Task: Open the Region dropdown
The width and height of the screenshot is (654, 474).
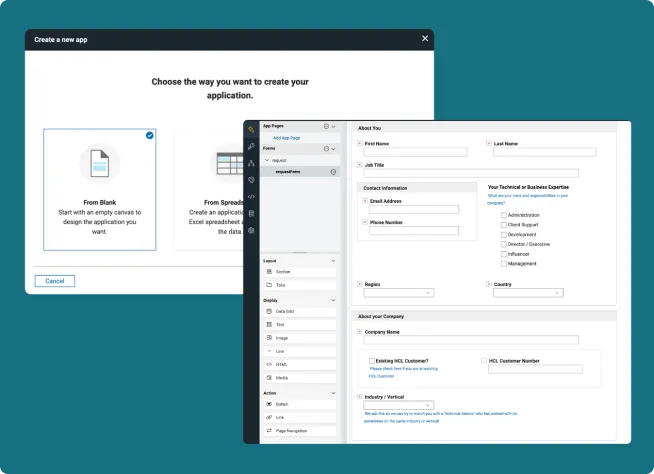Action: click(399, 293)
